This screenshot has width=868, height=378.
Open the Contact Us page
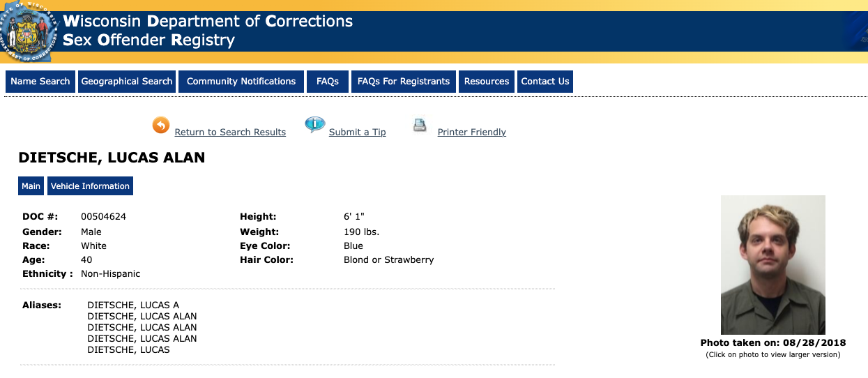click(545, 82)
